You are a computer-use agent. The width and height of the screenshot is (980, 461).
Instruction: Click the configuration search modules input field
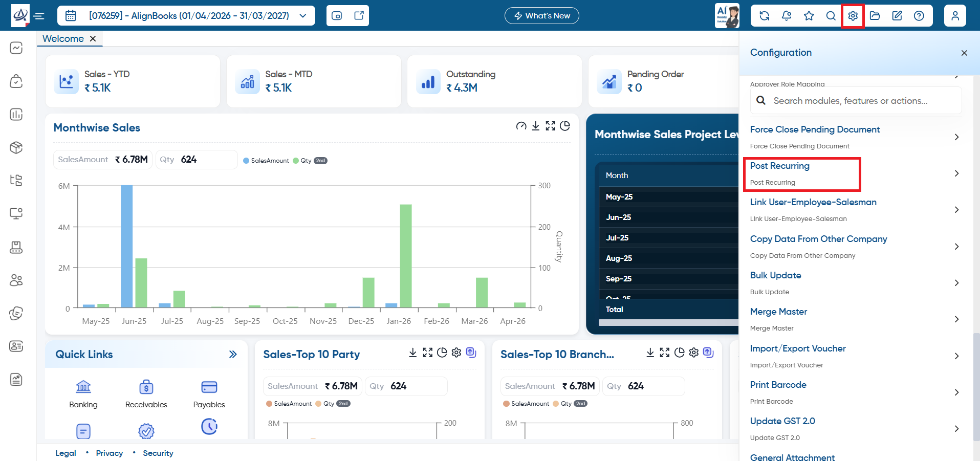856,101
